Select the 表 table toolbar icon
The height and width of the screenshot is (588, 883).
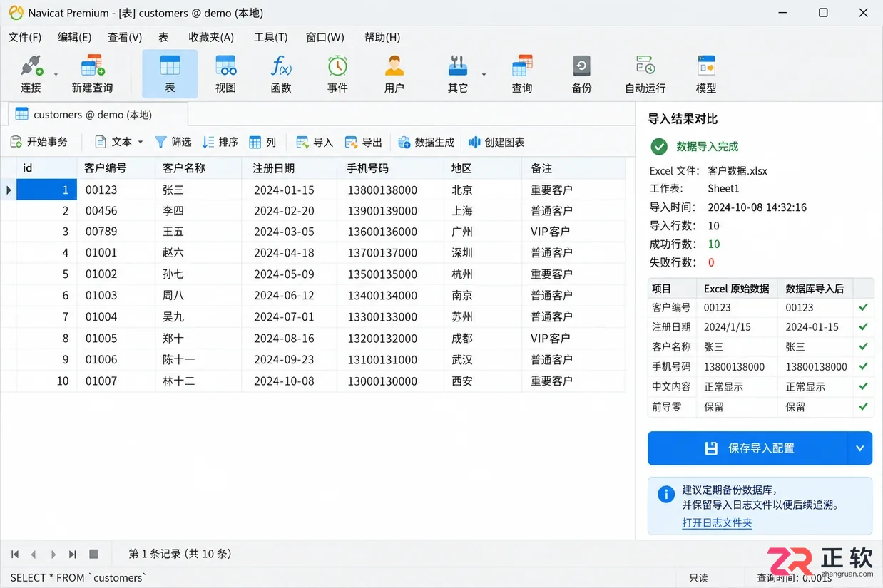point(170,67)
